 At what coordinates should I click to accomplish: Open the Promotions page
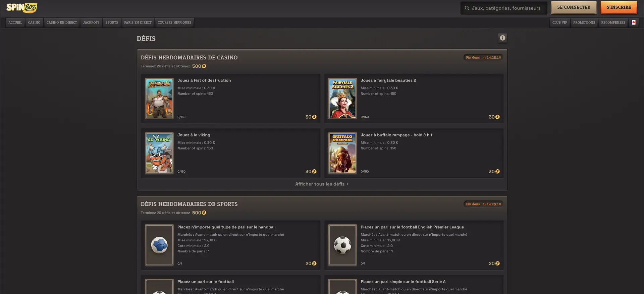(584, 23)
